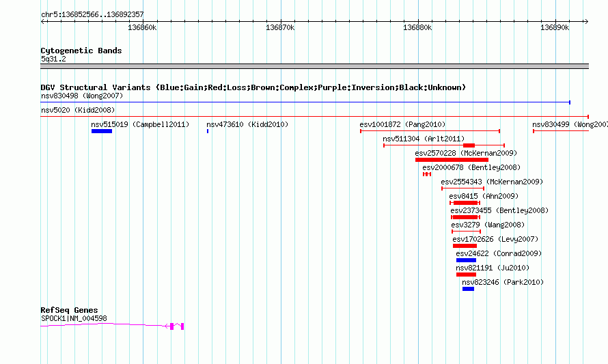608x364 pixels.
Task: Open the esv24622 (Conrad2009) label
Action: coord(499,253)
